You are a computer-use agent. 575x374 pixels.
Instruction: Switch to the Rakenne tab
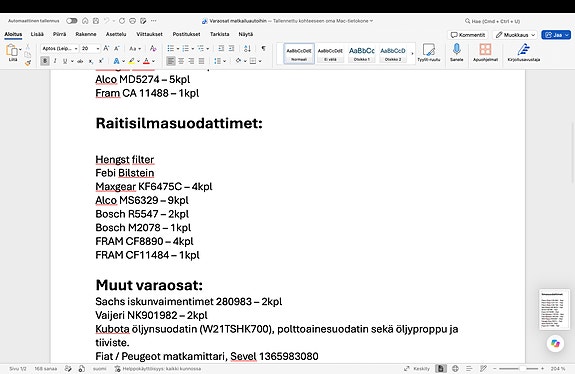click(86, 34)
